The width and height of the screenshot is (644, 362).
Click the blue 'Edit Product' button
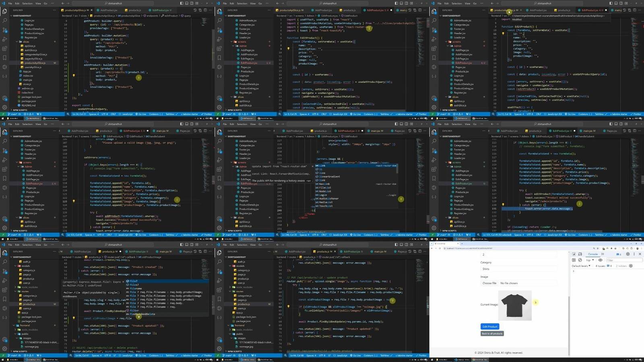(x=490, y=327)
